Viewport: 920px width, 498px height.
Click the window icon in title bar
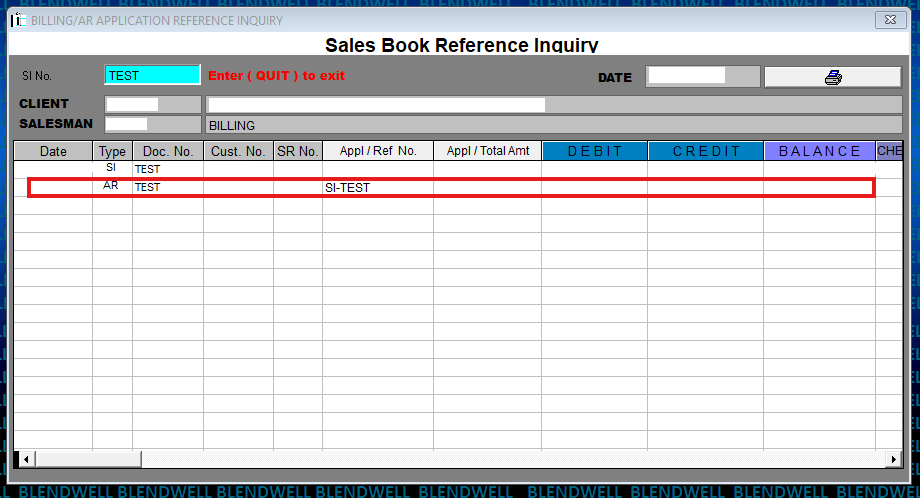coord(18,21)
